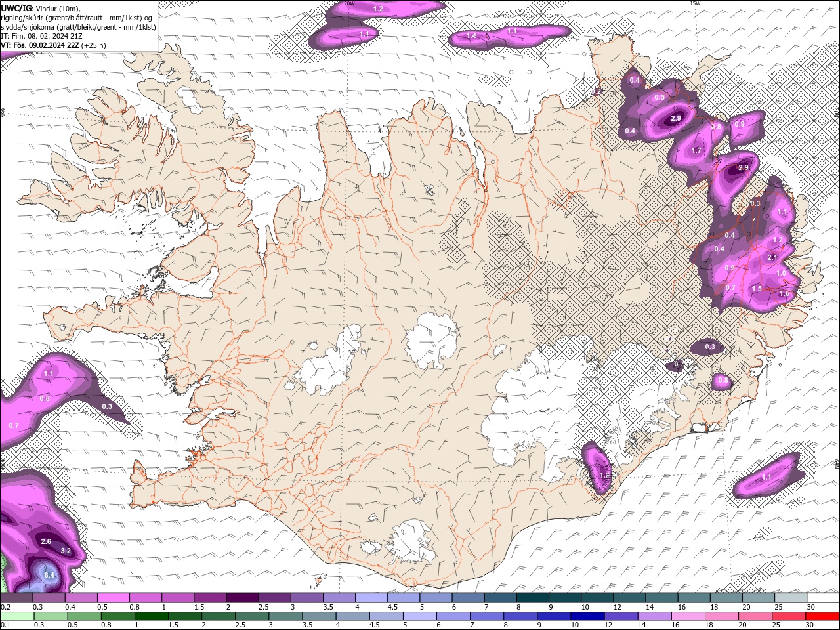Click the 'IT: Fim. 08. 02. 2024 21Z' line
Screen dimensions: 840x630
(42, 36)
